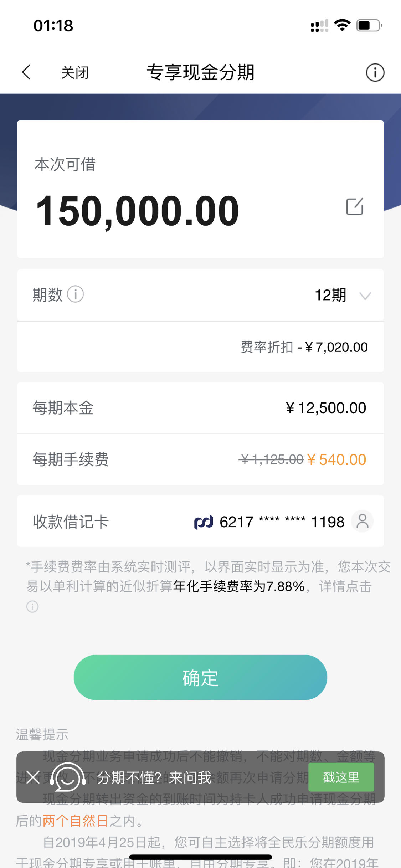
Task: Open account holder profile icon
Action: tap(362, 521)
